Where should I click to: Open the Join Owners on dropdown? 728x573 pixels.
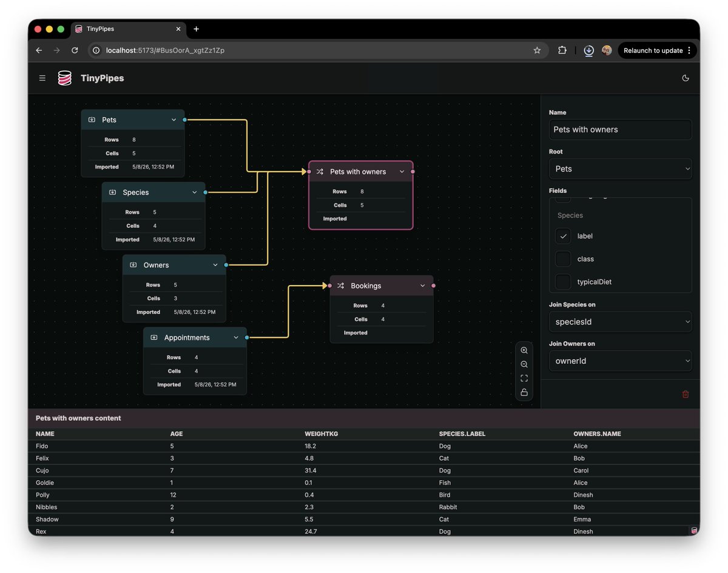(620, 361)
